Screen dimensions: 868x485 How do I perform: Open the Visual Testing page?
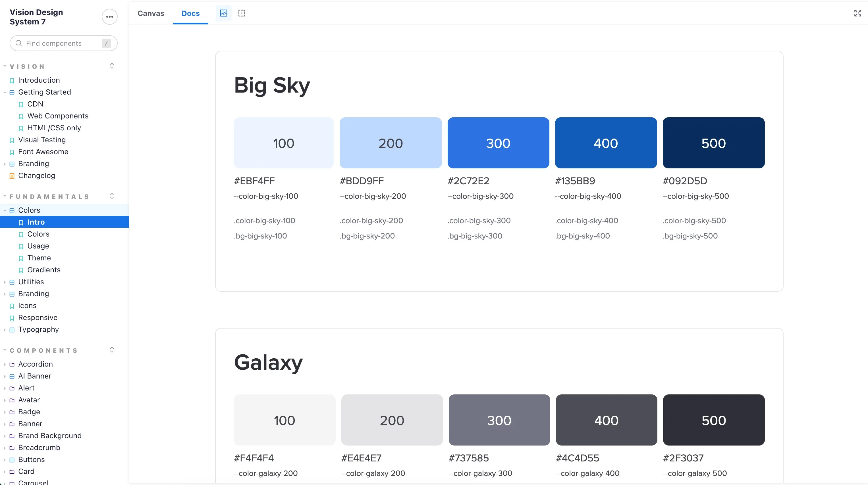pos(42,140)
